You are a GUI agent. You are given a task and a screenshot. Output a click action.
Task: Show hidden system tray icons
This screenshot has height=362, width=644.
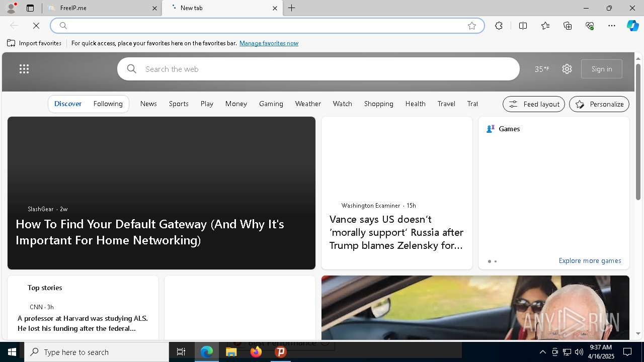542,352
